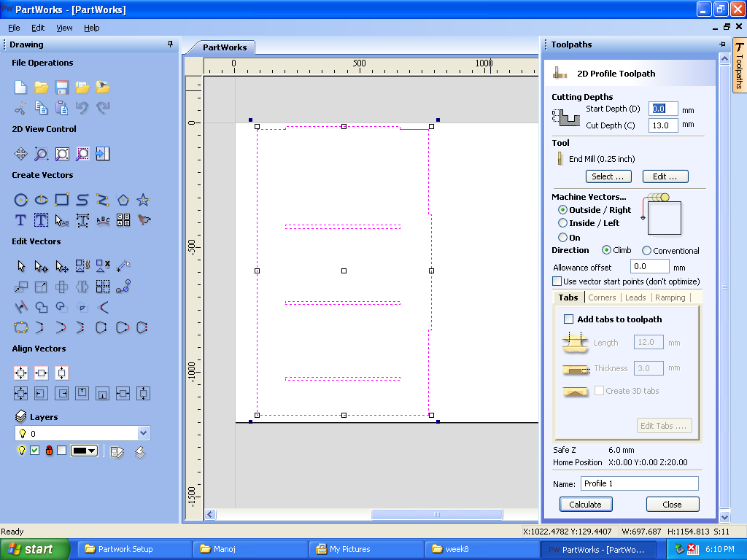747x560 pixels.
Task: Choose Climb cutting direction
Action: click(606, 250)
